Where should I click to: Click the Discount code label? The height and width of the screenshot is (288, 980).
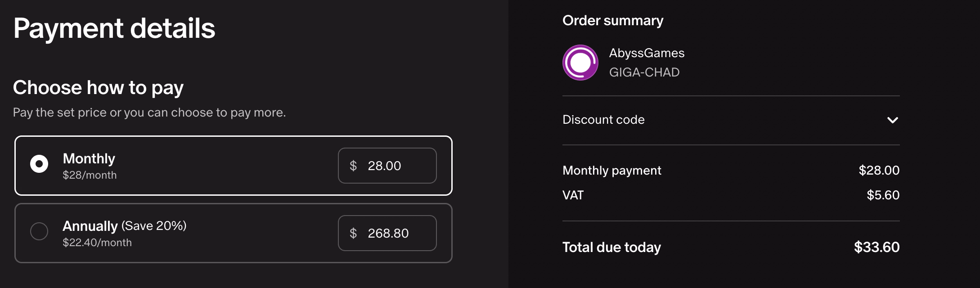[603, 120]
